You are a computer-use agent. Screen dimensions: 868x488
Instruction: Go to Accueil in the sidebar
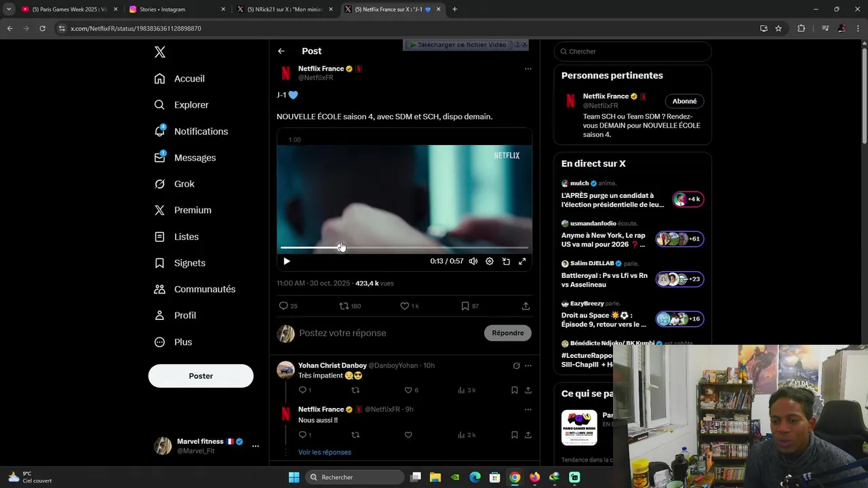180,79
